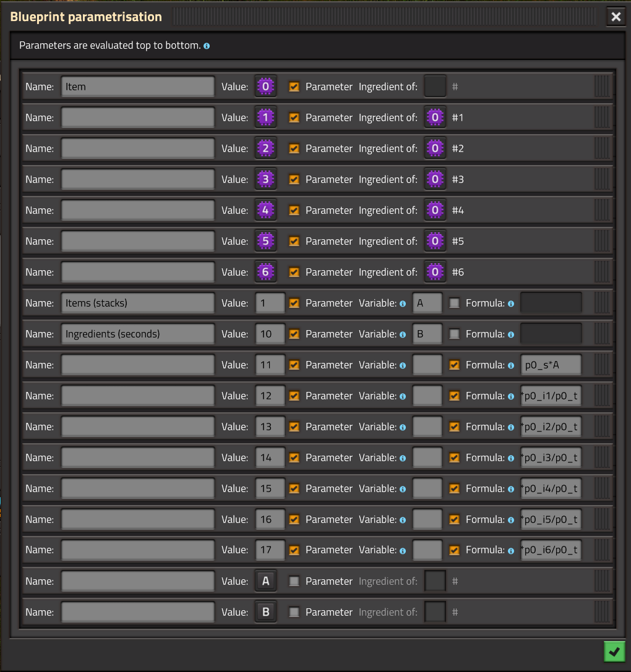Toggle Parameter checkbox for value 1 row
Screen dimensions: 631x672
(294, 117)
